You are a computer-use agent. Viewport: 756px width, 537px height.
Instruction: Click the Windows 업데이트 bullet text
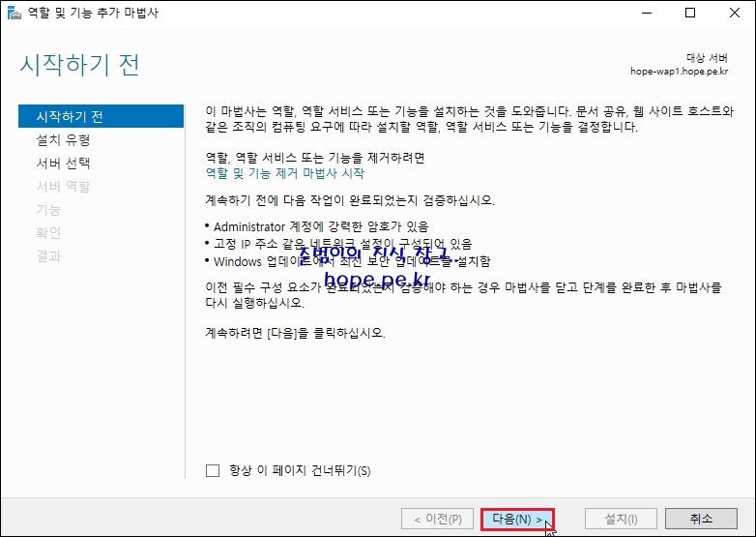(x=352, y=261)
